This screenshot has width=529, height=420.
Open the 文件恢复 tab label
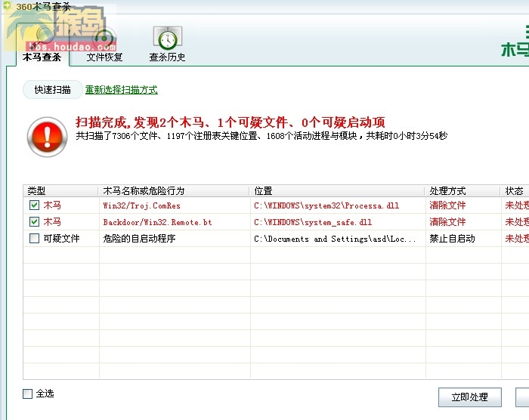pos(104,57)
